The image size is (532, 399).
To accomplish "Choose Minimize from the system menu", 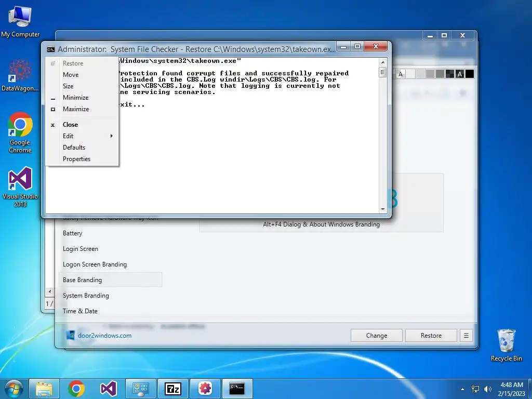I will (82, 98).
